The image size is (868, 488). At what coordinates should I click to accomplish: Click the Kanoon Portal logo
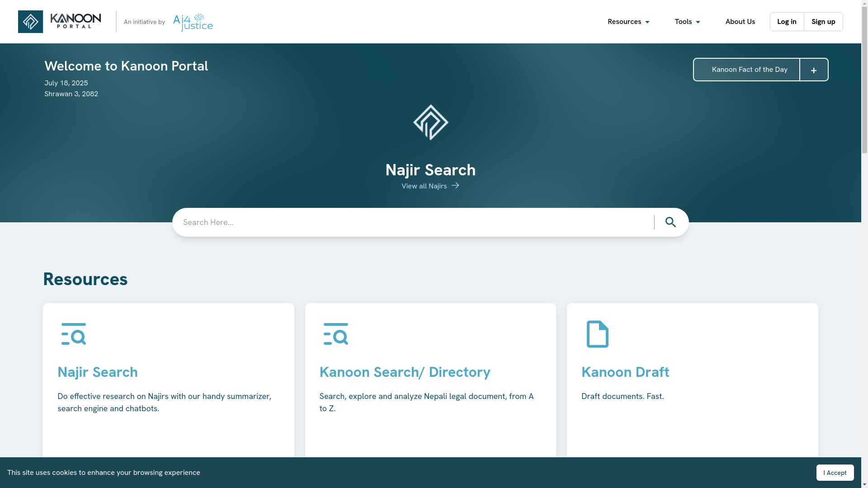pyautogui.click(x=59, y=22)
